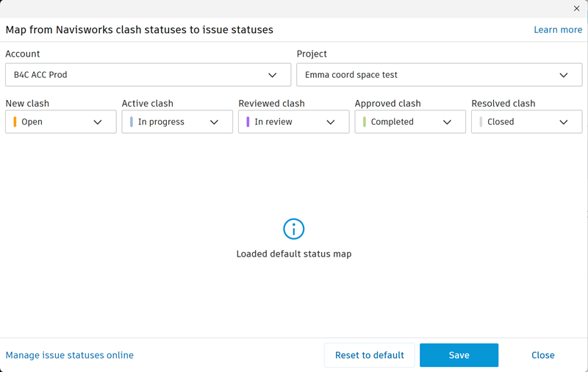Close dialog with the X icon
The width and height of the screenshot is (588, 372).
pos(577,9)
